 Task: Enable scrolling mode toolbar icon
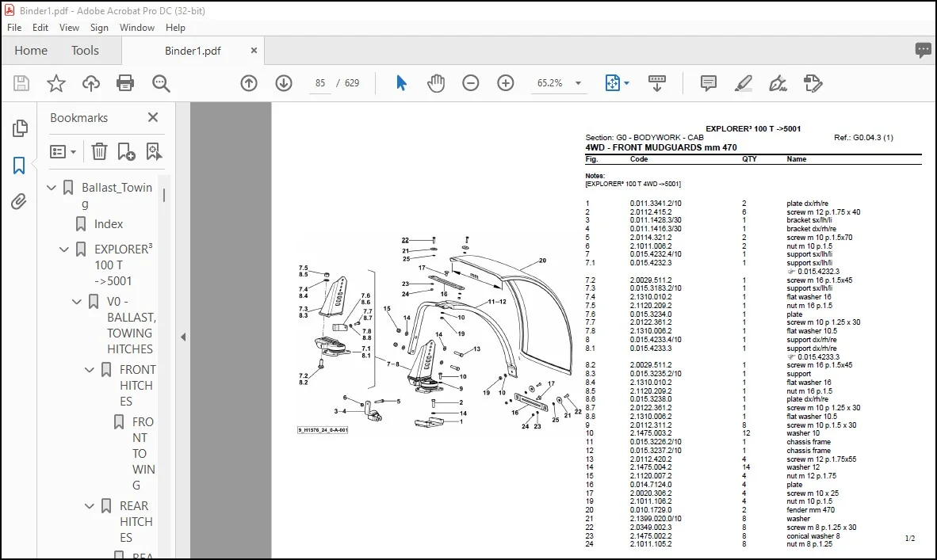pos(656,83)
